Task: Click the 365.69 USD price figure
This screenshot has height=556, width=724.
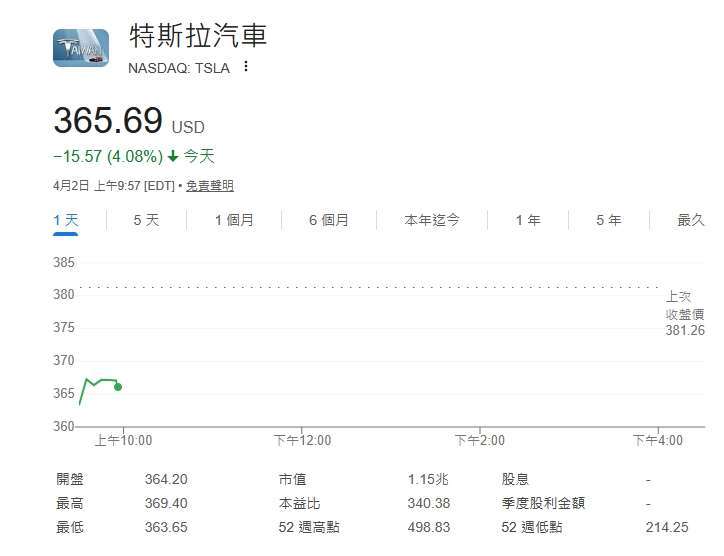Action: (x=108, y=121)
